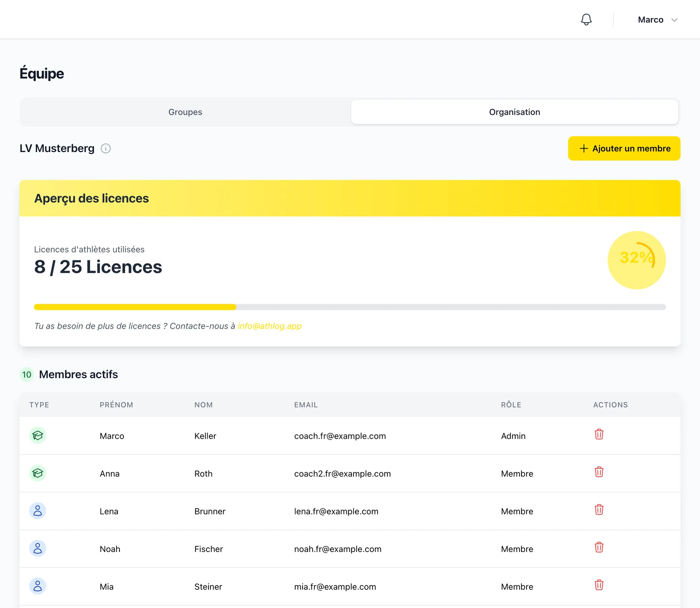Click athlete icon for Lena Brunner

[x=38, y=511]
